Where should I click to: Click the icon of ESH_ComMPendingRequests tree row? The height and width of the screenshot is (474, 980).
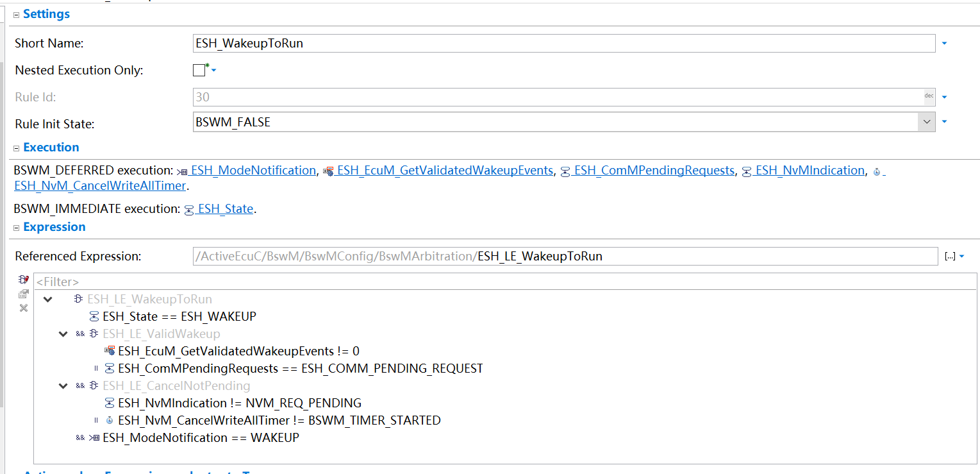(110, 368)
